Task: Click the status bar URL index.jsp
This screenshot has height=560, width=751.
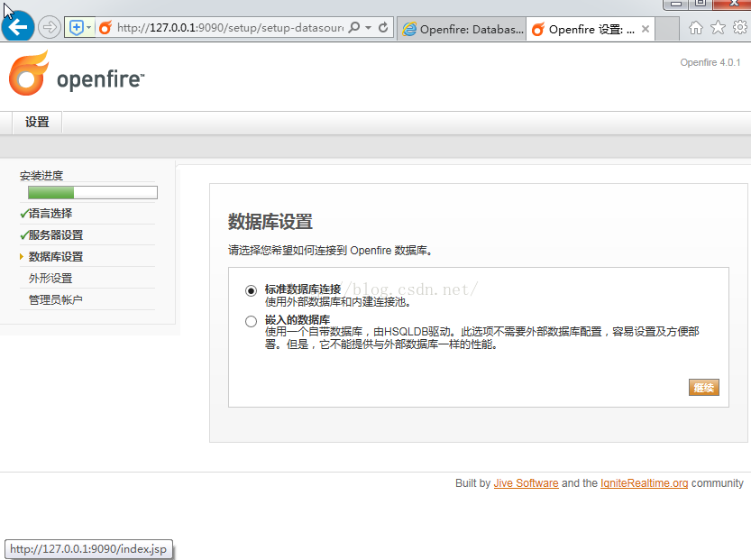Action: click(x=88, y=549)
